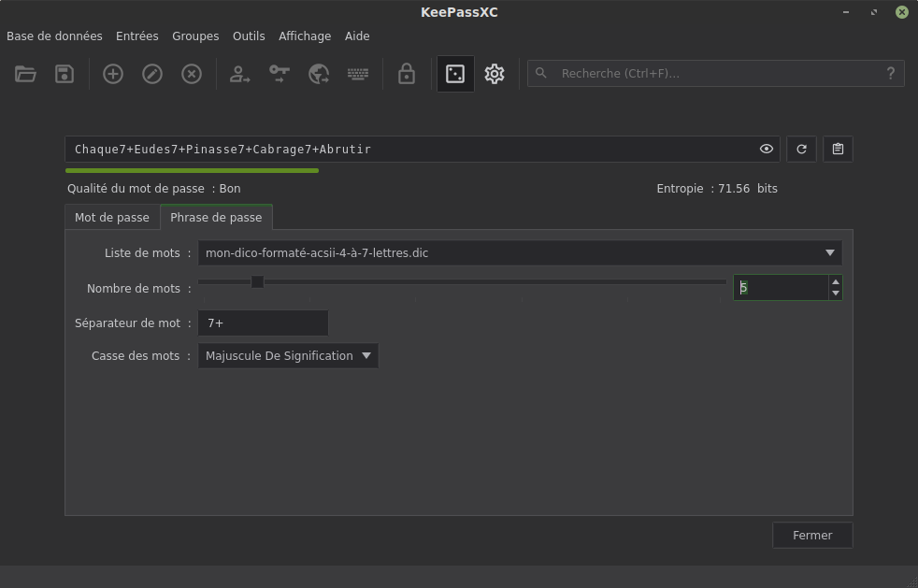The image size is (918, 588).
Task: Delete entry using the X circle icon
Action: 192,74
